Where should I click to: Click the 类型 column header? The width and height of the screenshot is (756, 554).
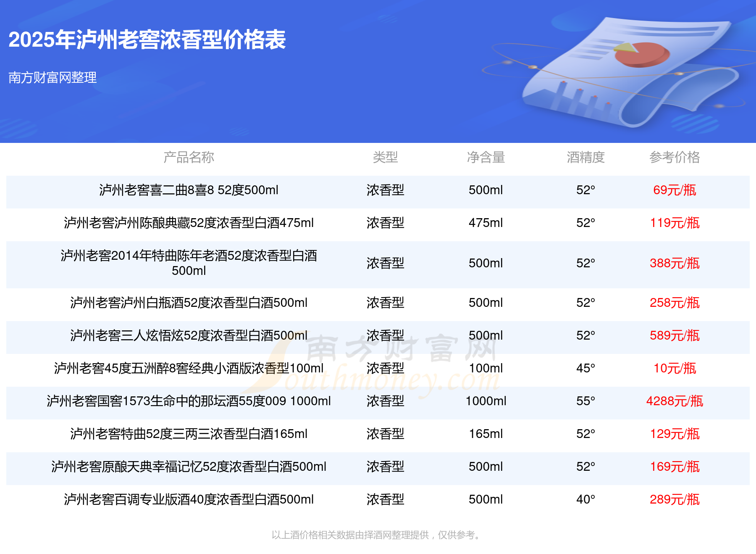click(x=385, y=157)
